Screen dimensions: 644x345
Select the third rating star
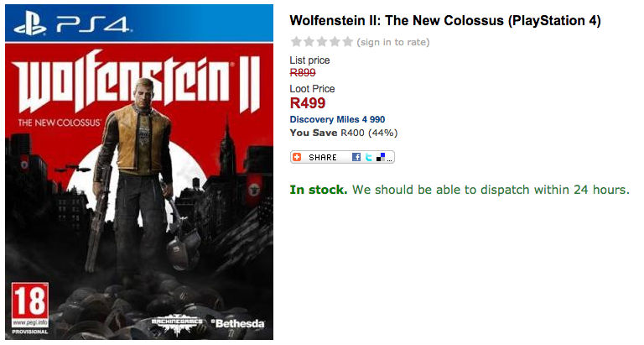click(322, 41)
